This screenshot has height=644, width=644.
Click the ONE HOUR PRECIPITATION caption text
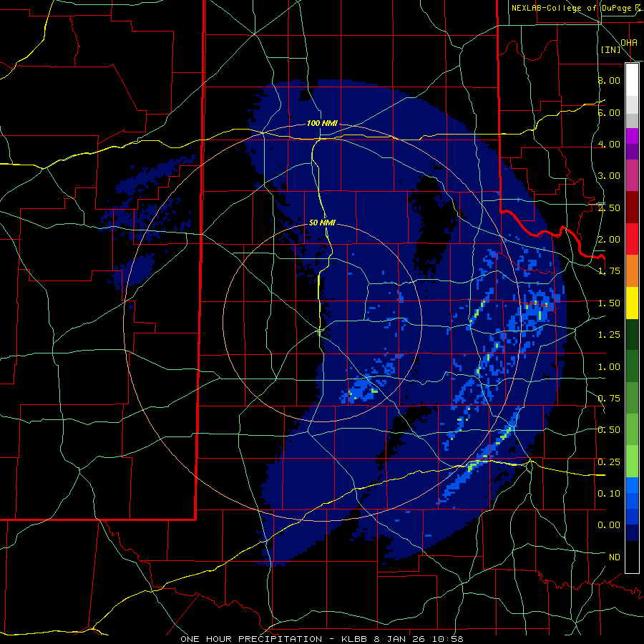[x=251, y=639]
